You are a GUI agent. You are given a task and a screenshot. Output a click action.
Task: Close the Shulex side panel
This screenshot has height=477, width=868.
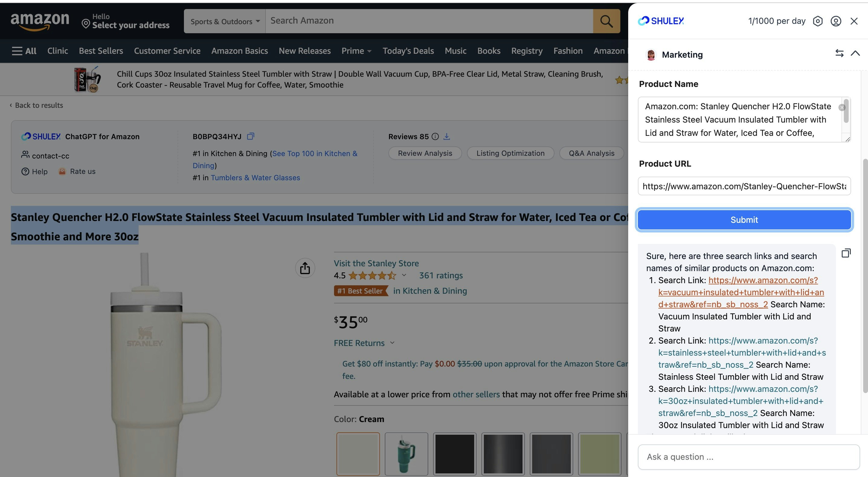point(854,21)
